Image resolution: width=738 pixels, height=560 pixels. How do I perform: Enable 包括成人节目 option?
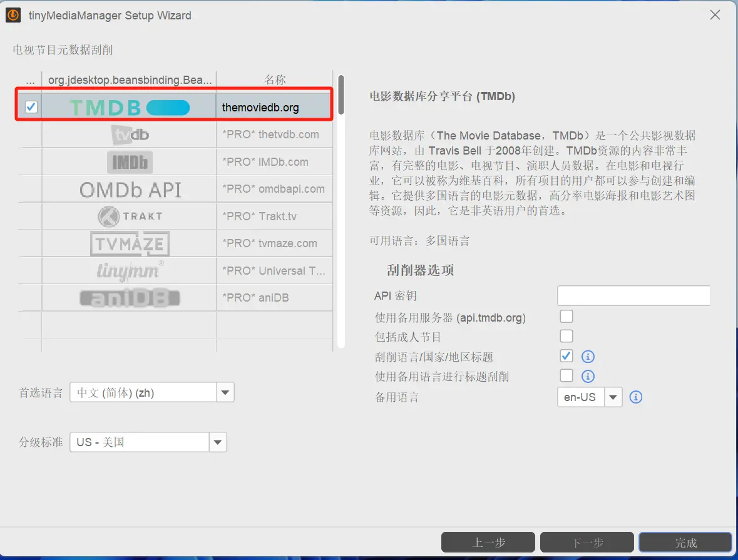(566, 336)
